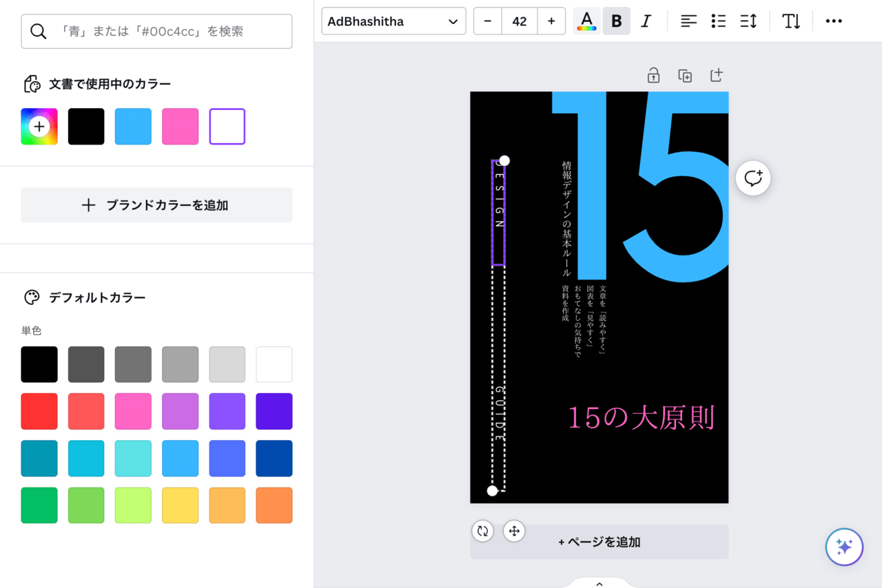Screen dimensions: 882x588
Task: Click ページを追加 button
Action: [x=599, y=542]
